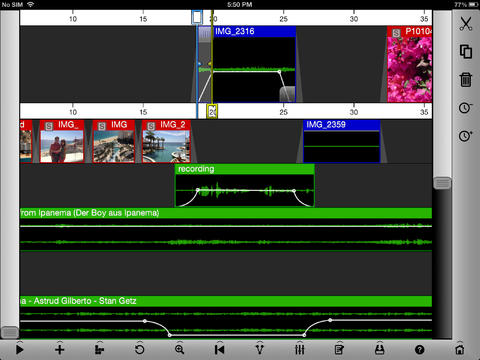The image size is (480, 360).
Task: Select the recording audio clip
Action: tap(245, 186)
